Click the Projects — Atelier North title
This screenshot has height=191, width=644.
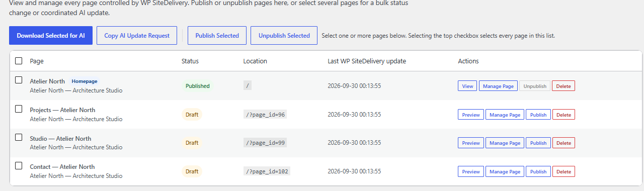62,110
